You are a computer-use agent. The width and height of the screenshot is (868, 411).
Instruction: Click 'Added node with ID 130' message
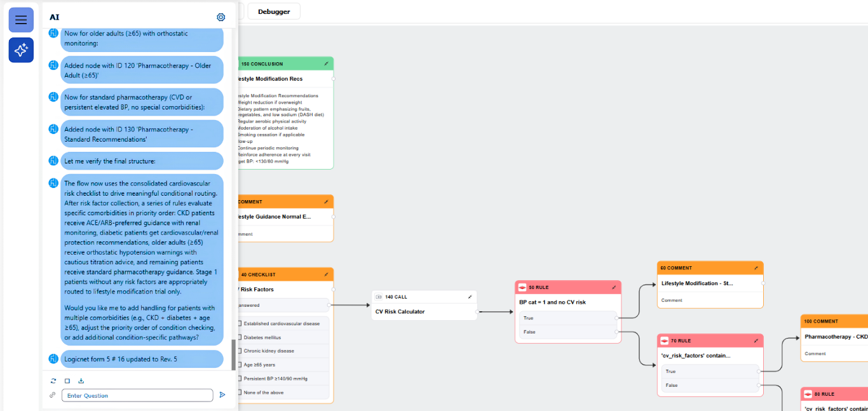[x=142, y=133]
